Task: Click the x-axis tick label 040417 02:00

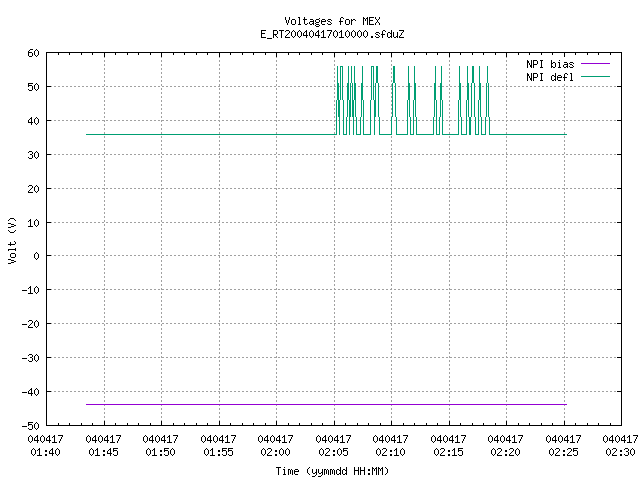Action: pyautogui.click(x=276, y=446)
